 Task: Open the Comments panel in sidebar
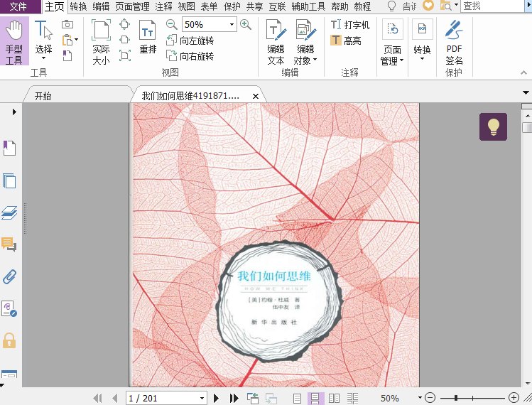point(9,244)
